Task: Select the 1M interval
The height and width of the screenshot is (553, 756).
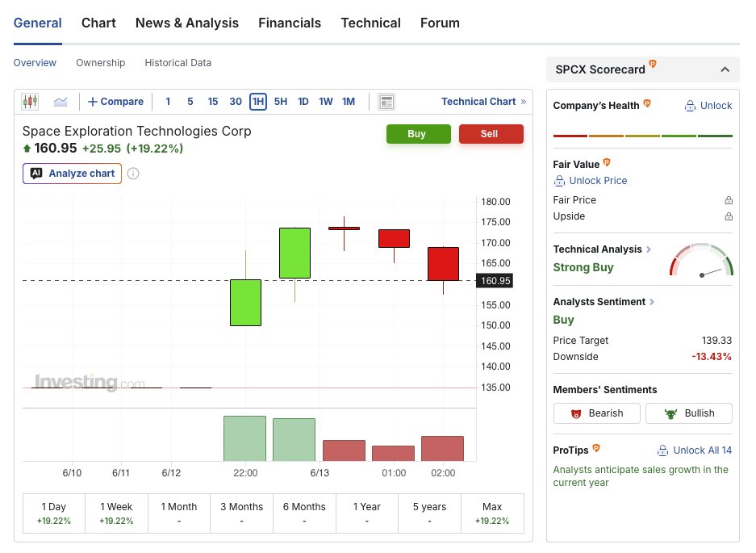Action: (x=349, y=102)
